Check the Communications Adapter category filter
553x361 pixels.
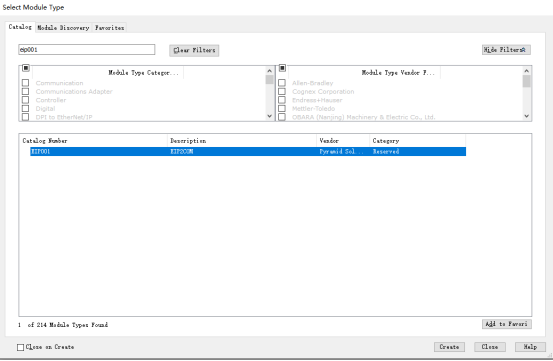[x=25, y=91]
